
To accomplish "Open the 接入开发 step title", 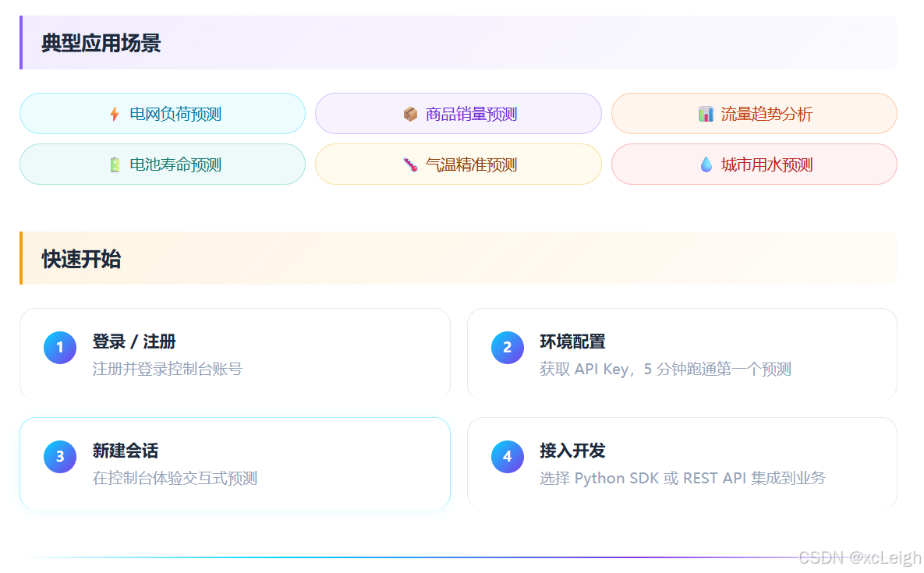I will [x=573, y=451].
